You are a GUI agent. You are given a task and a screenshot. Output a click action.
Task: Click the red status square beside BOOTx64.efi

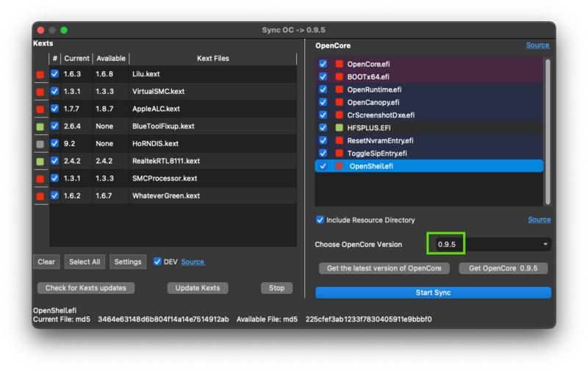pyautogui.click(x=340, y=76)
